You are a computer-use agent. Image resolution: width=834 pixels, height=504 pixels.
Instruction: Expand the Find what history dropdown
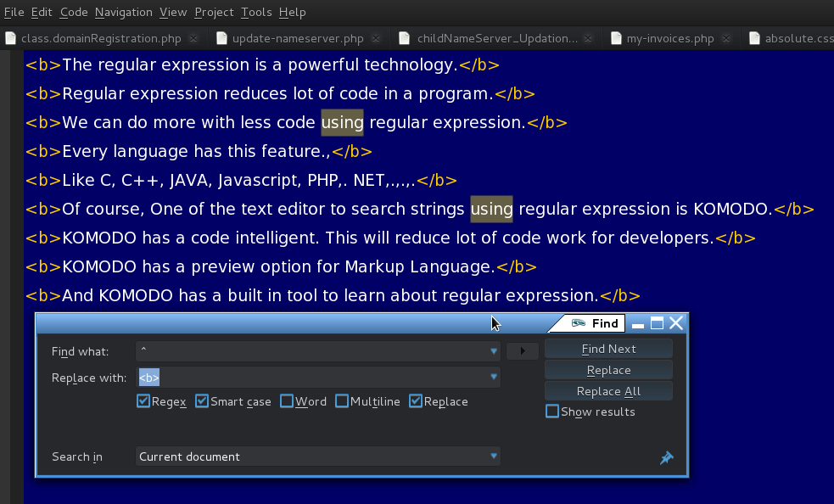(x=494, y=350)
